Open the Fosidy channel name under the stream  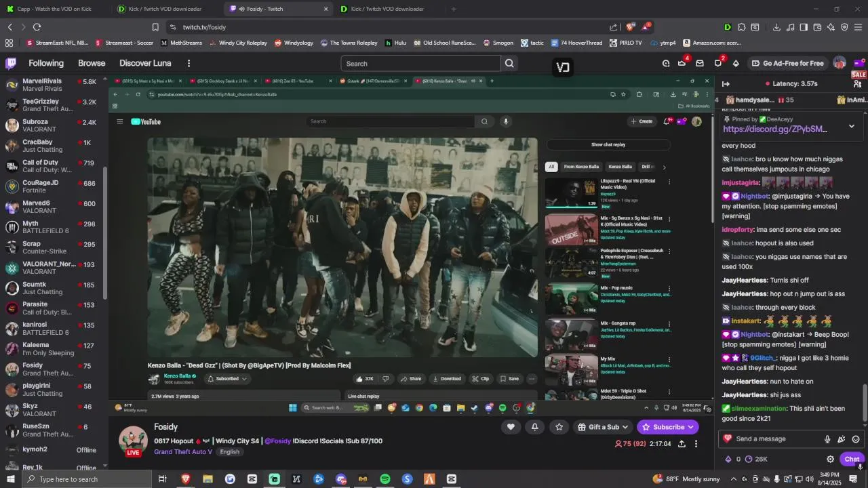[165, 427]
